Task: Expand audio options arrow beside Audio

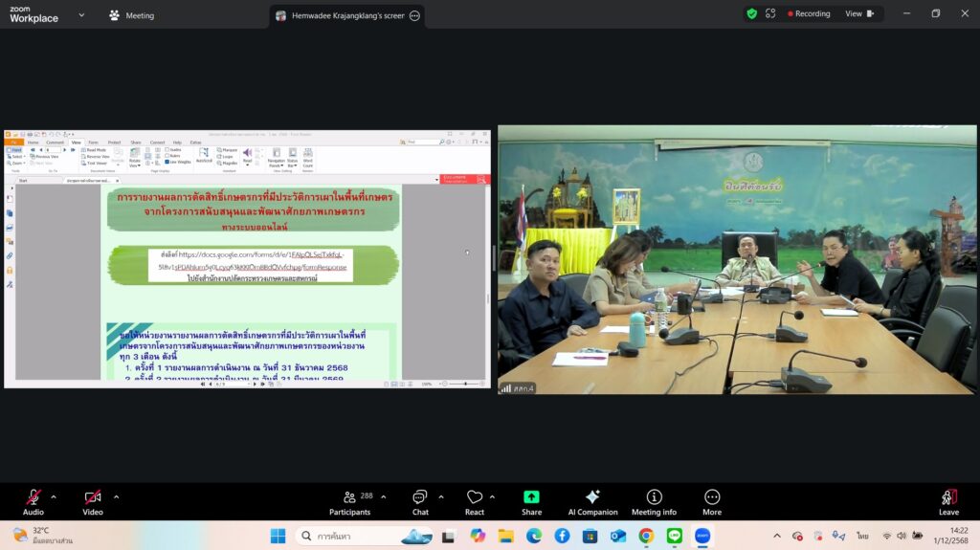Action: [54, 496]
